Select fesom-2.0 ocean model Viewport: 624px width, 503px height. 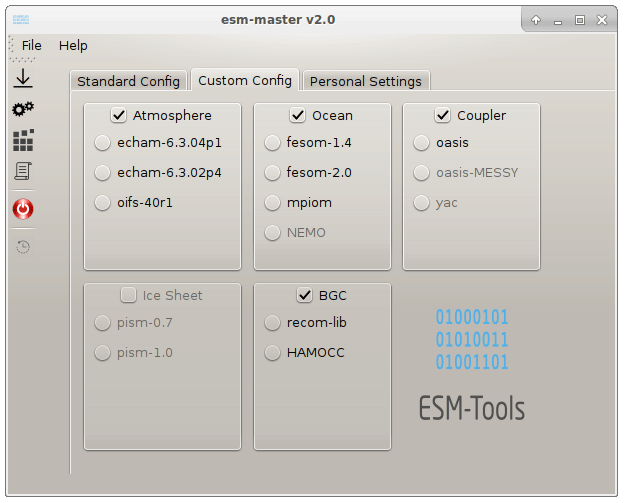272,173
